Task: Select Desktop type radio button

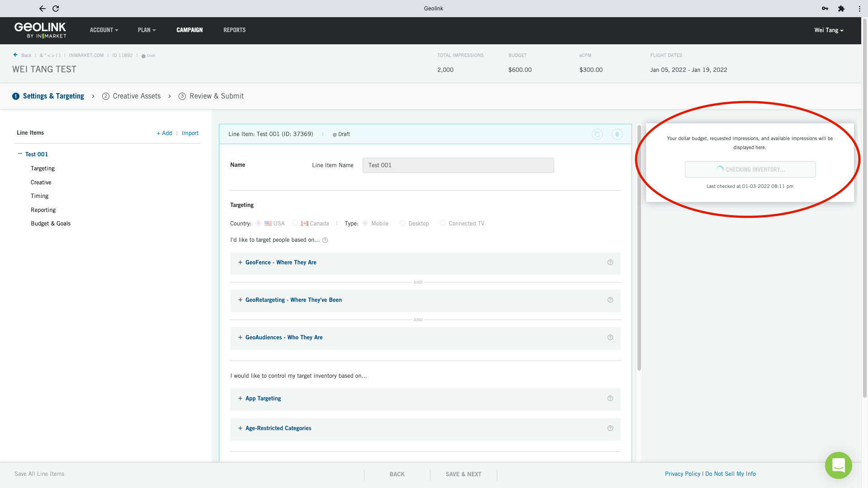Action: pyautogui.click(x=402, y=223)
